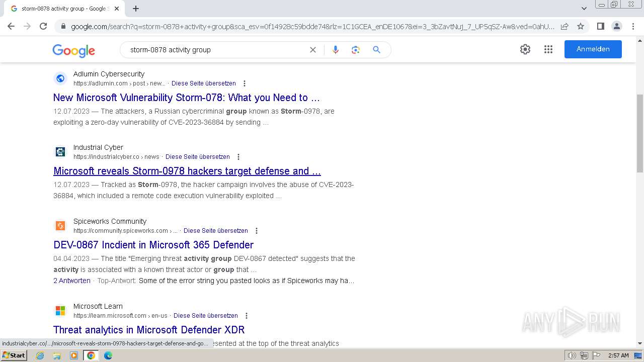The height and width of the screenshot is (362, 644).
Task: Click the page vertical scrollbar
Action: pyautogui.click(x=640, y=133)
